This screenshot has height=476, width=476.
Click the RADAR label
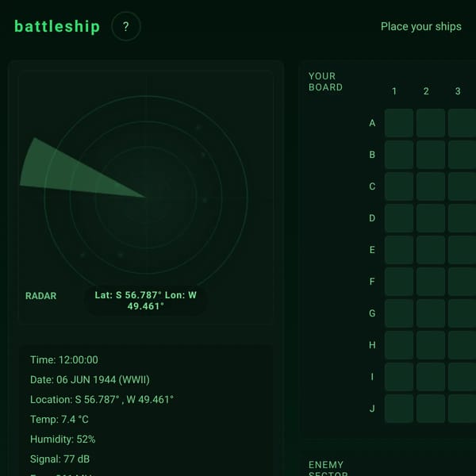click(x=41, y=296)
